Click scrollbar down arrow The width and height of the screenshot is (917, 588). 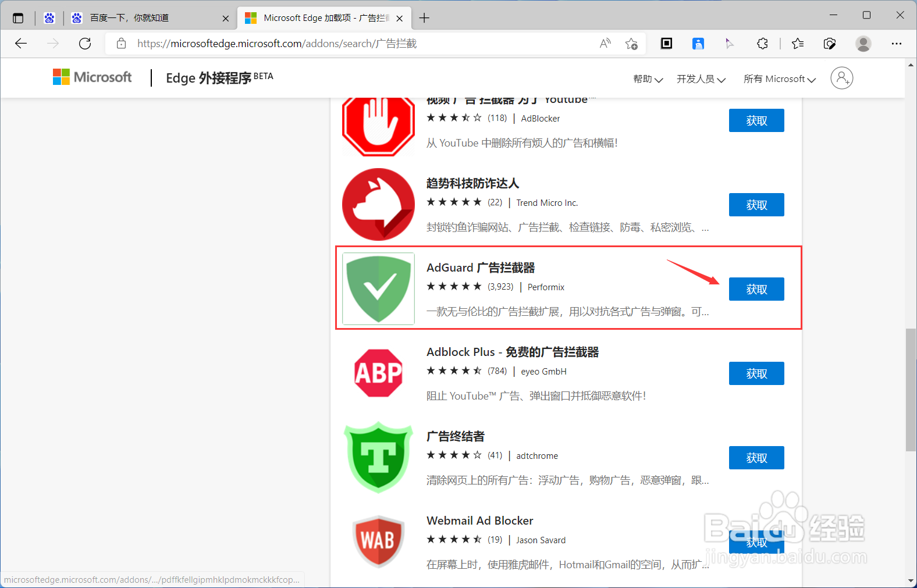(911, 580)
